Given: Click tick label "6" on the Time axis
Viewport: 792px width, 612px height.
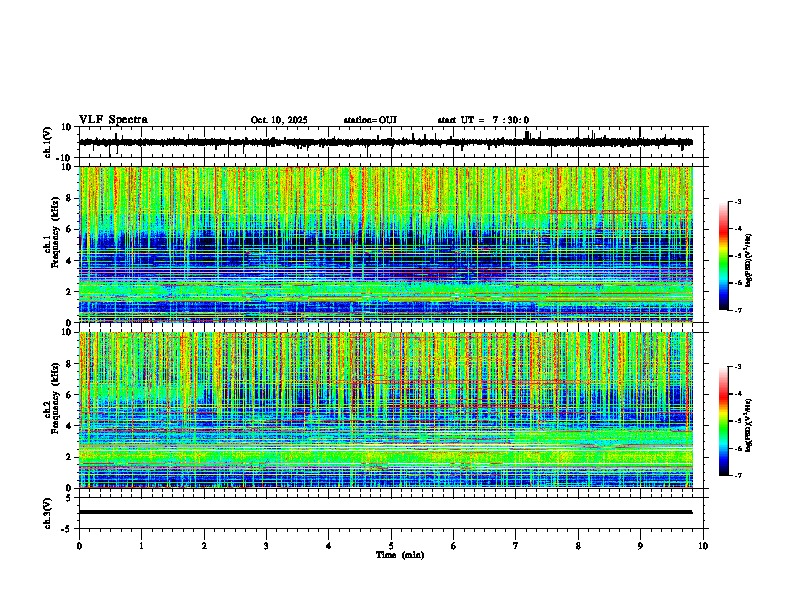Looking at the screenshot, I should click(454, 546).
